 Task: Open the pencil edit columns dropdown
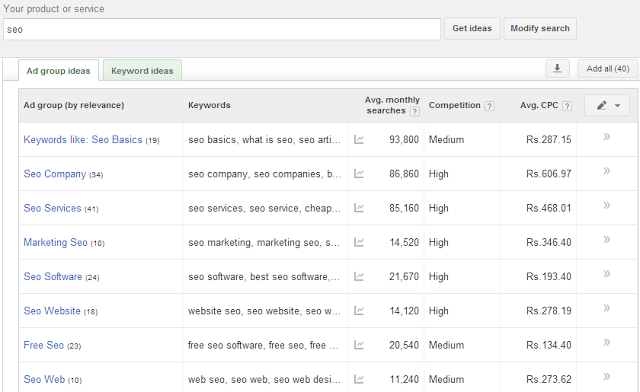(607, 105)
